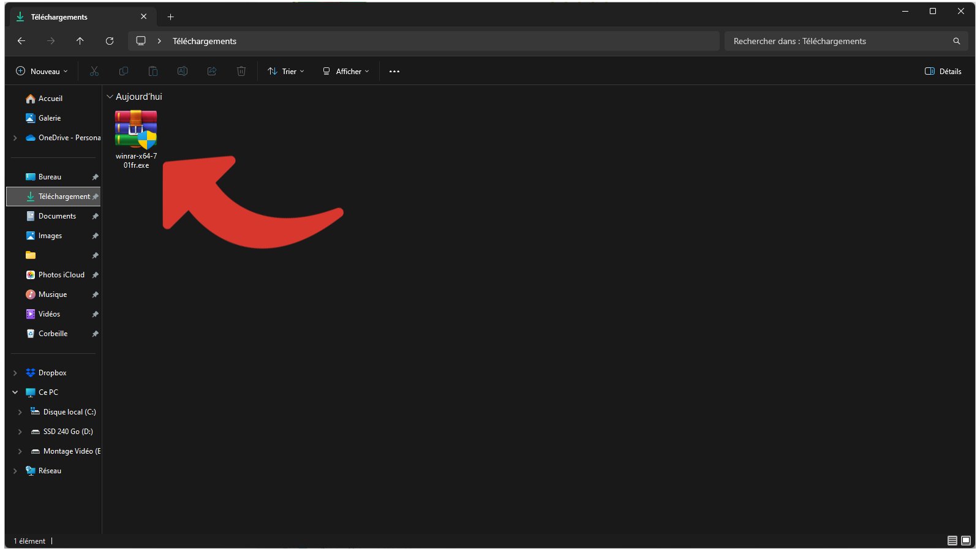Image resolution: width=980 pixels, height=551 pixels.
Task: Click the pin icon beside Images
Action: 95,236
